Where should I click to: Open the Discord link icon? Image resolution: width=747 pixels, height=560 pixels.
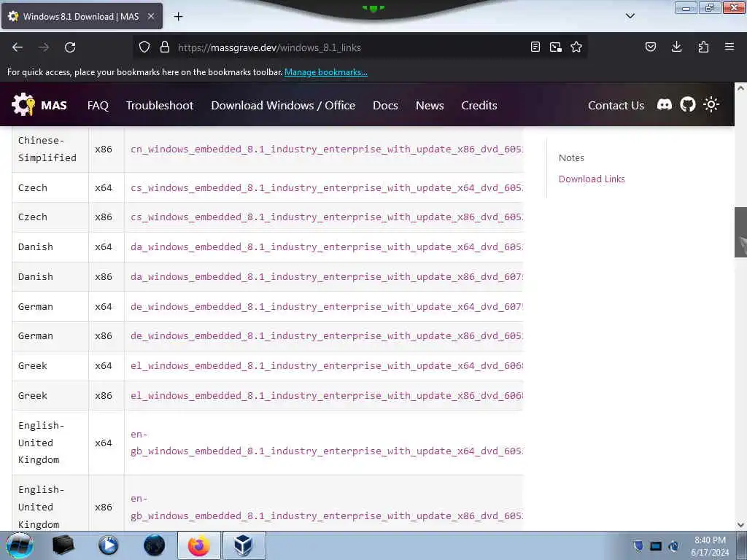coord(665,105)
